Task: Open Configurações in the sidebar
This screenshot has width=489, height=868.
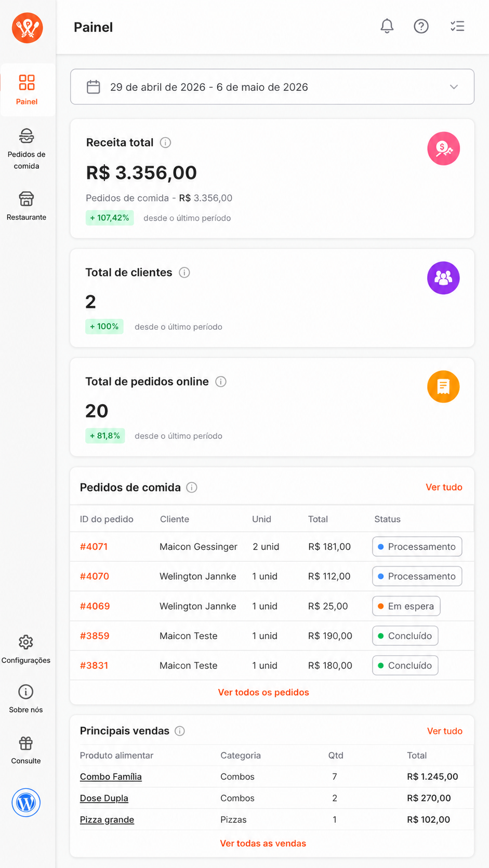Action: pyautogui.click(x=26, y=649)
